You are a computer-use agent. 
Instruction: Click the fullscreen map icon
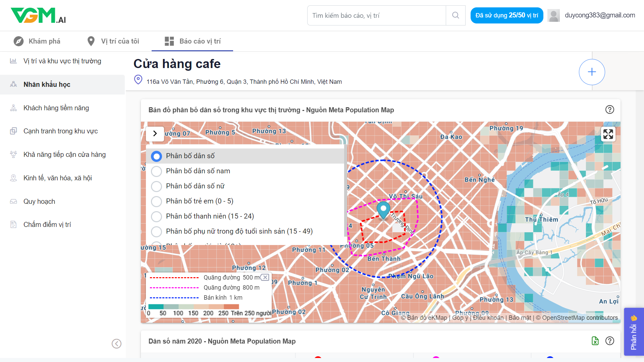point(608,134)
